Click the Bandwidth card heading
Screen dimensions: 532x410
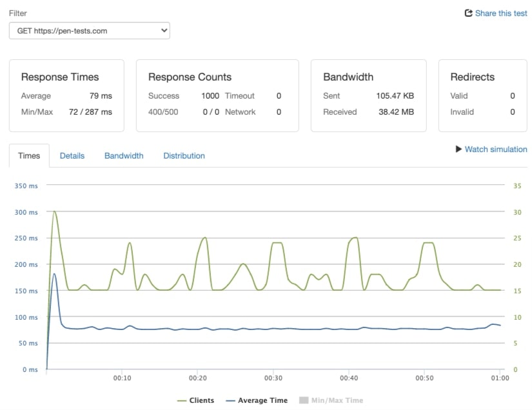348,77
